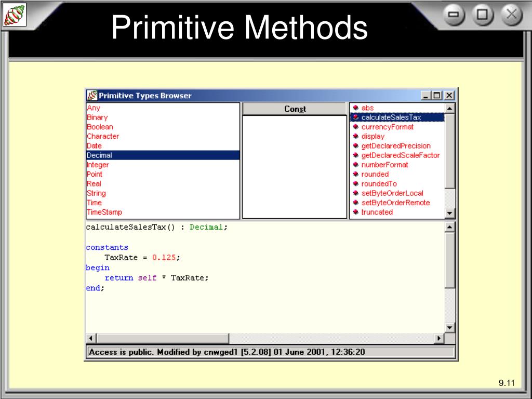
Task: Open the setByteOrderLocal method name
Action: click(x=392, y=193)
